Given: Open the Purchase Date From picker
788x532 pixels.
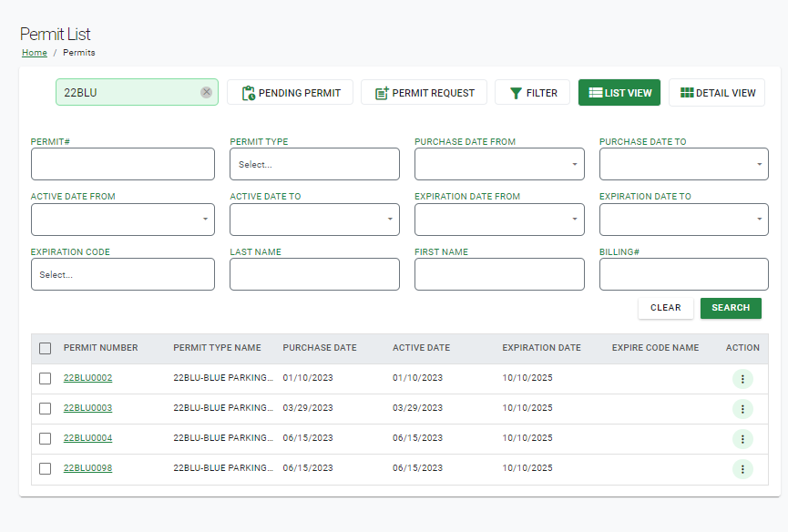Looking at the screenshot, I should 499,164.
